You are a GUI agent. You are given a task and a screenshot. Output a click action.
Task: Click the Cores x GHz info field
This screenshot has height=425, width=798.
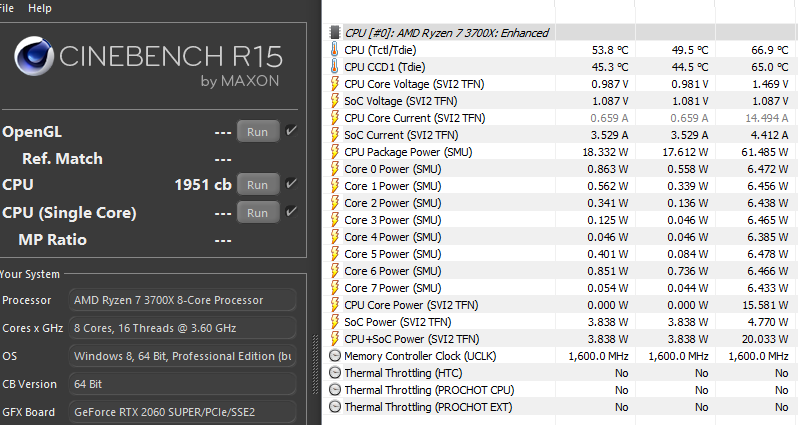tap(182, 328)
